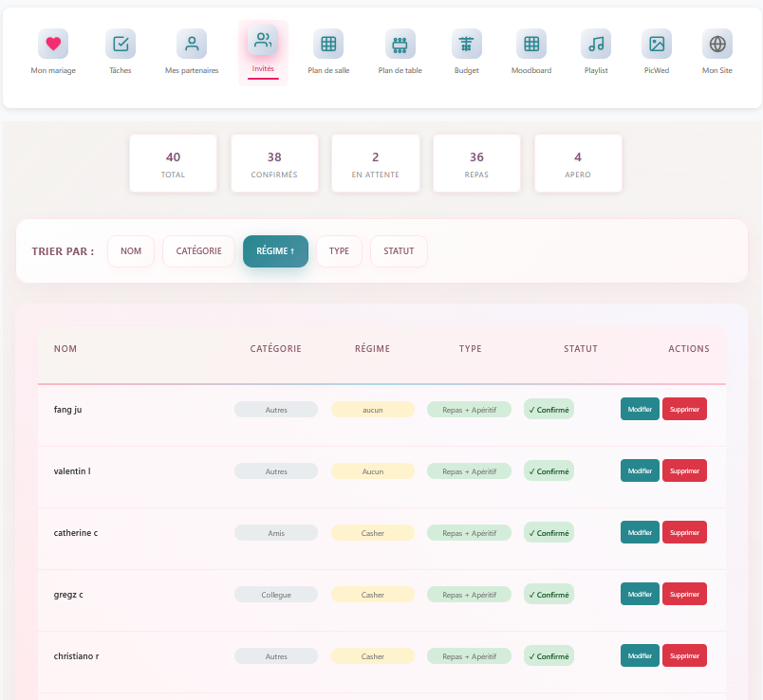
Task: Open the PicWed image icon
Action: [x=656, y=44]
